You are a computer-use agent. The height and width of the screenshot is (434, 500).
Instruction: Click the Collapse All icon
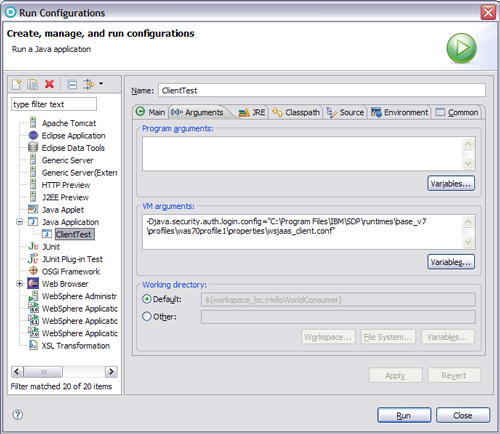[72, 84]
